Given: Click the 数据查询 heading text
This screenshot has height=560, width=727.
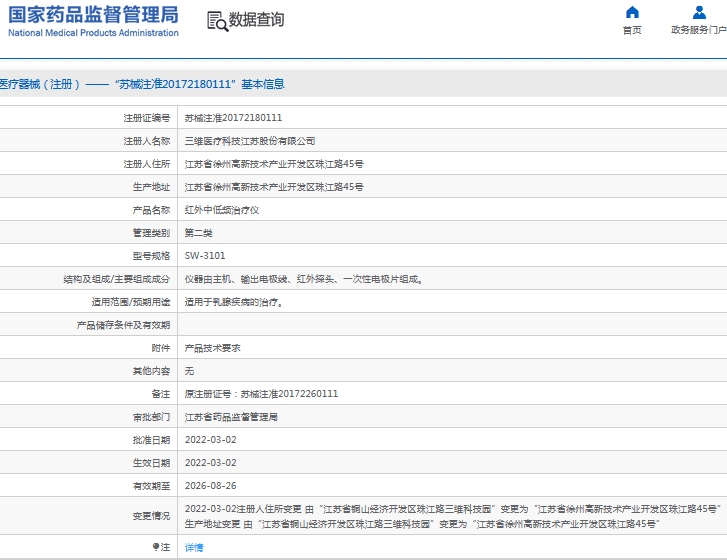Looking at the screenshot, I should pyautogui.click(x=256, y=19).
